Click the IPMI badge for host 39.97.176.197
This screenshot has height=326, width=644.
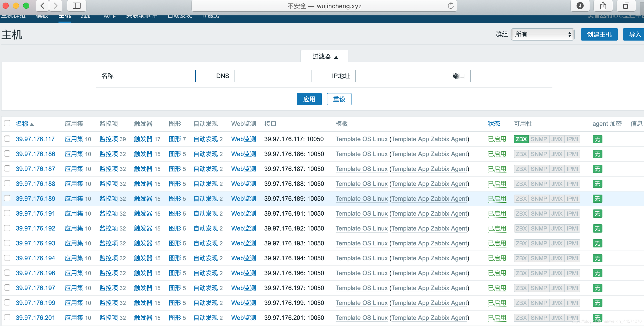(572, 288)
